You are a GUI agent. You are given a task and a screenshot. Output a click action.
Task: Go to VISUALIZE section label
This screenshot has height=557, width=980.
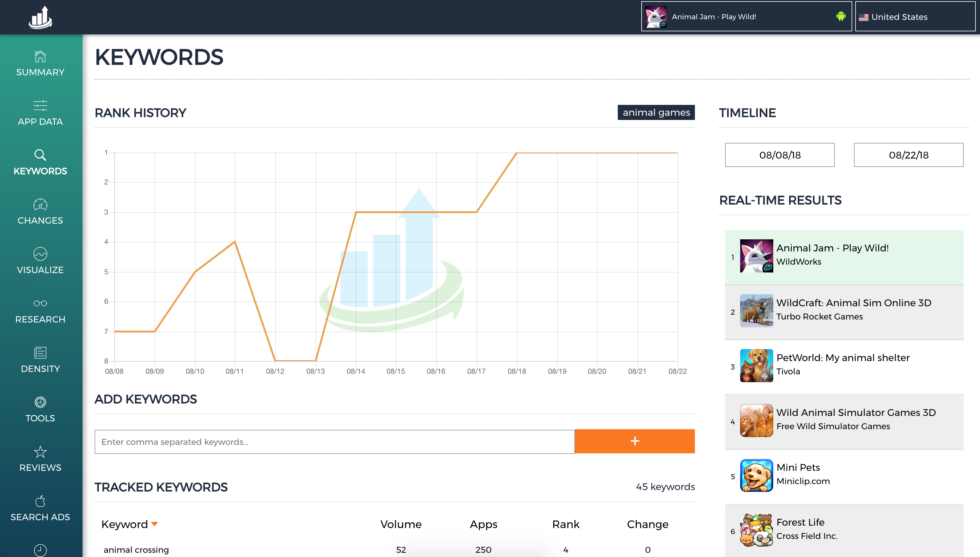coord(40,270)
